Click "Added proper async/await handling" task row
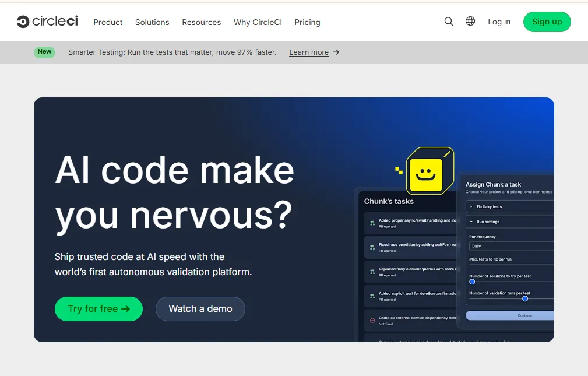588x376 pixels. click(x=410, y=223)
